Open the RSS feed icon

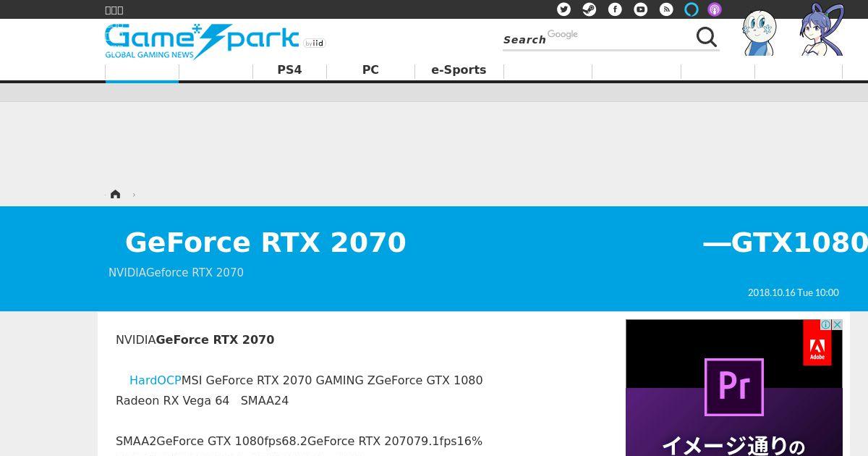click(666, 9)
